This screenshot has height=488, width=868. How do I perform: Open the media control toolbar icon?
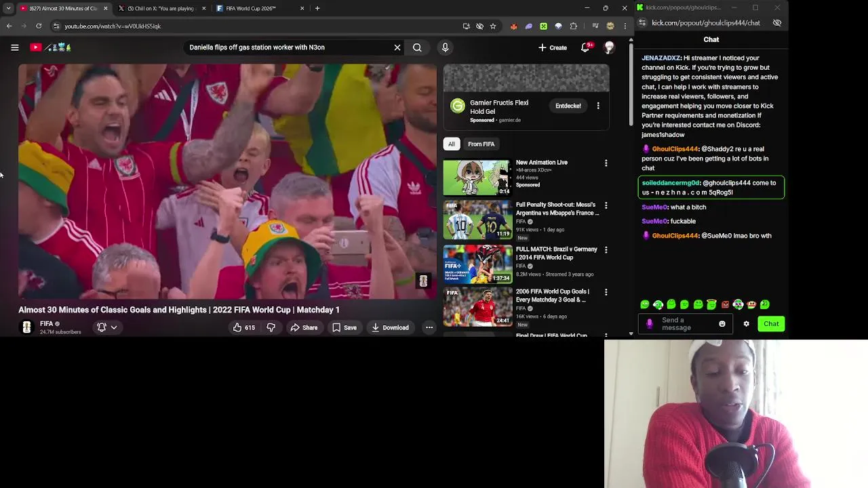[x=595, y=26]
